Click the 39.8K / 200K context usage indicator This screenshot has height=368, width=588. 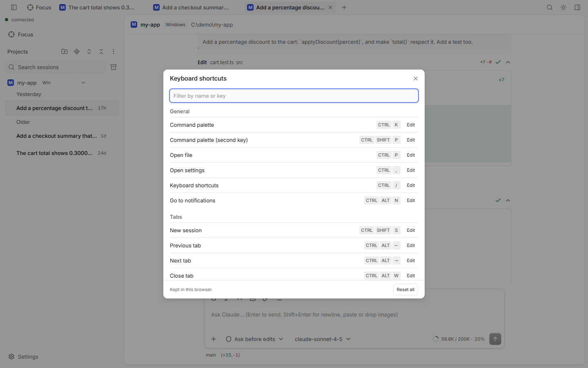[459, 339]
